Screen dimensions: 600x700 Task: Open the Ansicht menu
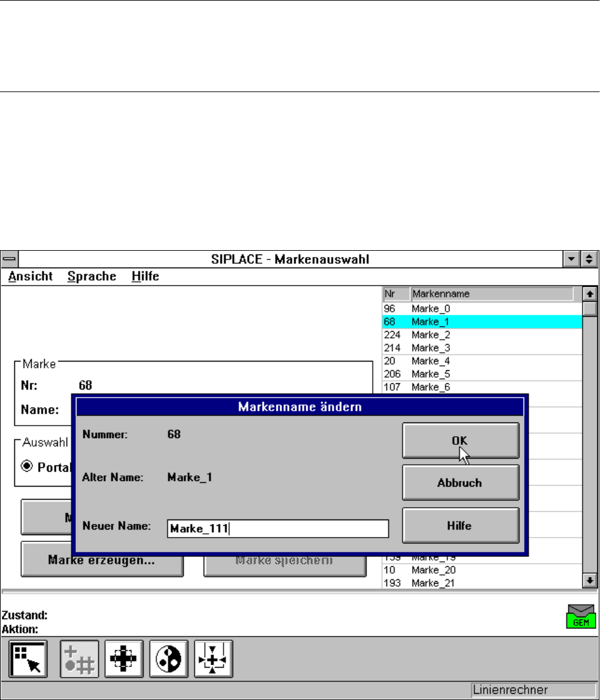pos(30,276)
